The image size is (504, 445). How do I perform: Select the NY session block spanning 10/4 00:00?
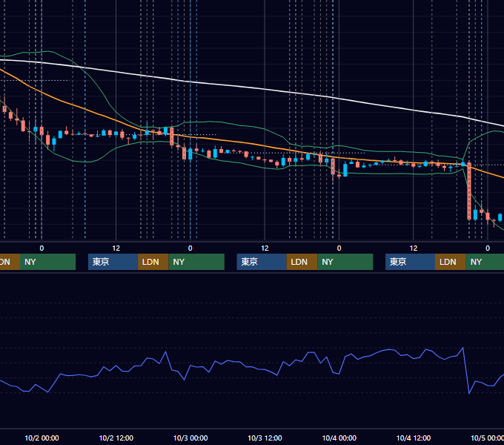(345, 262)
